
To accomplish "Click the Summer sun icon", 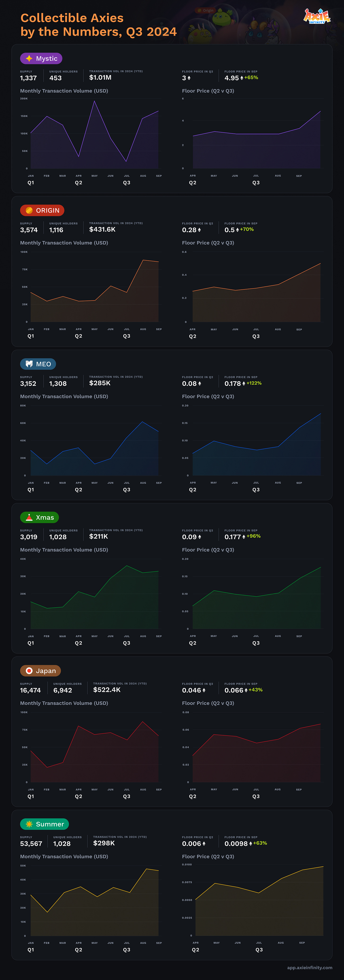I will (x=29, y=824).
